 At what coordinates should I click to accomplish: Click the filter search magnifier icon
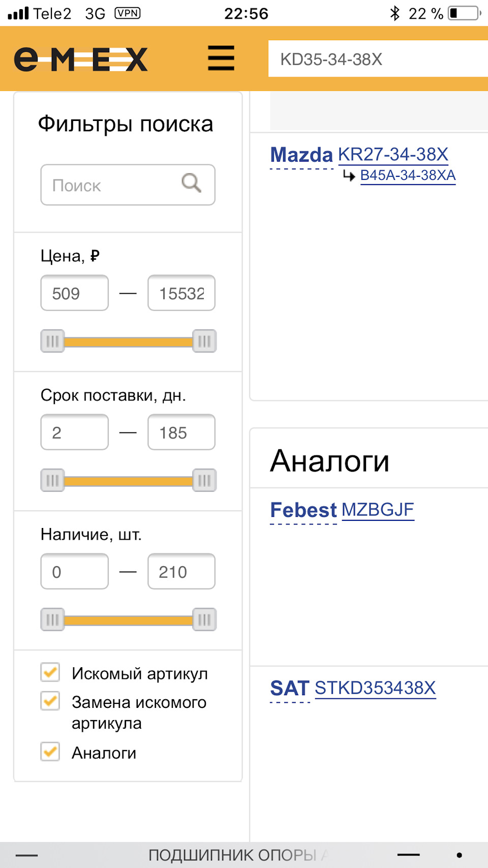(x=192, y=183)
